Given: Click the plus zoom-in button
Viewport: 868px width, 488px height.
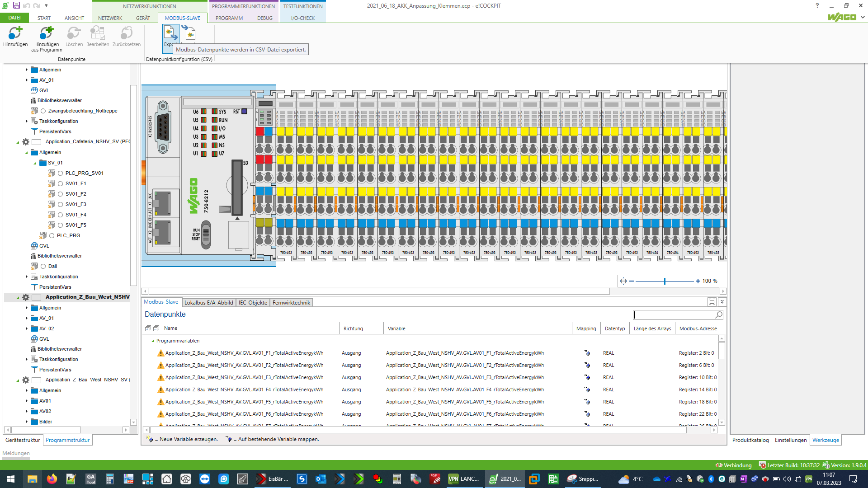Looking at the screenshot, I should [x=698, y=281].
